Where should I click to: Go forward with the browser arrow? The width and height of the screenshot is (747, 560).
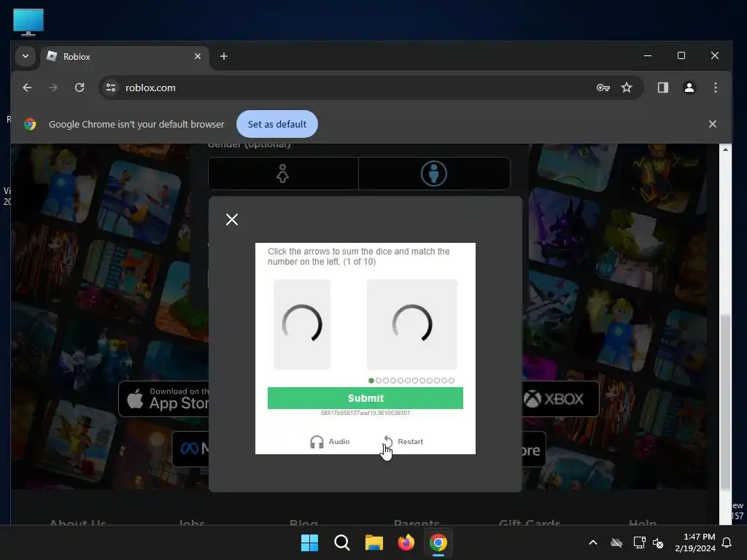(x=53, y=87)
